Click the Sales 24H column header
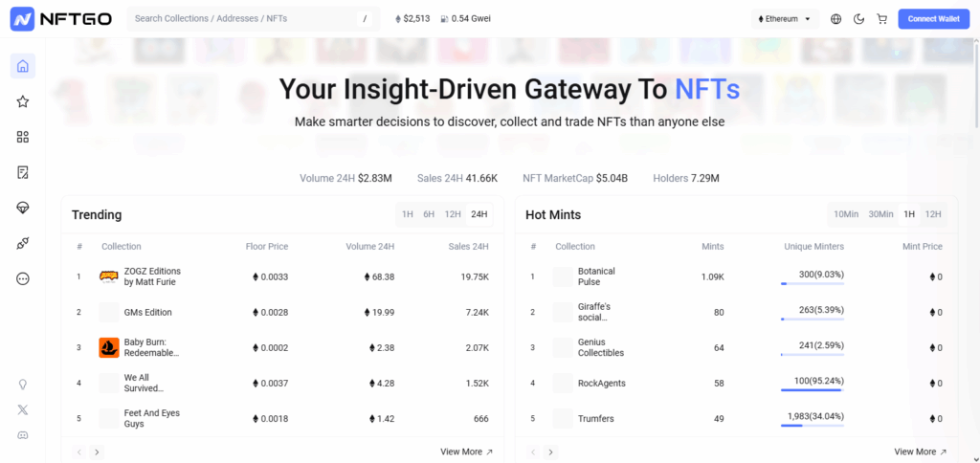This screenshot has width=980, height=463. click(x=469, y=247)
